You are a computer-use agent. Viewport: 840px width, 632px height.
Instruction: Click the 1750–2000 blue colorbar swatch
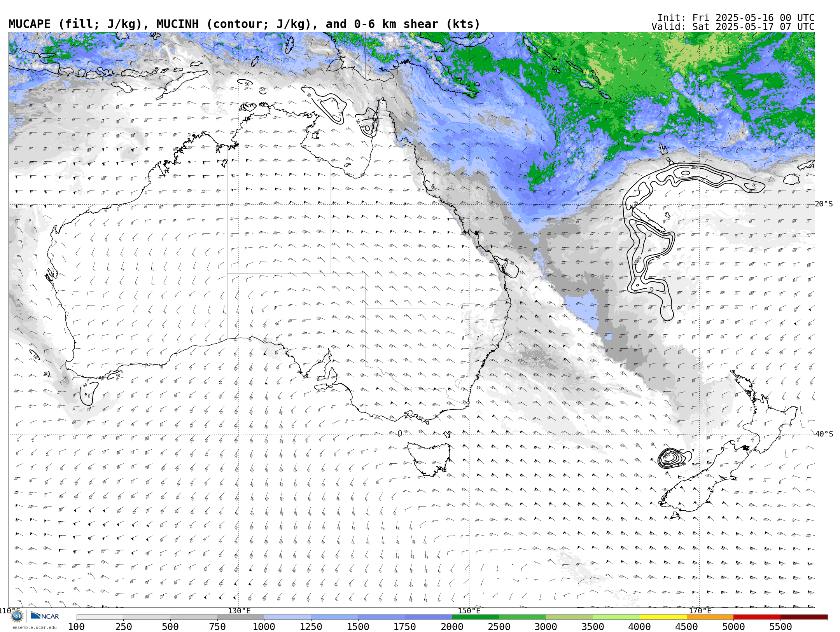(428, 617)
